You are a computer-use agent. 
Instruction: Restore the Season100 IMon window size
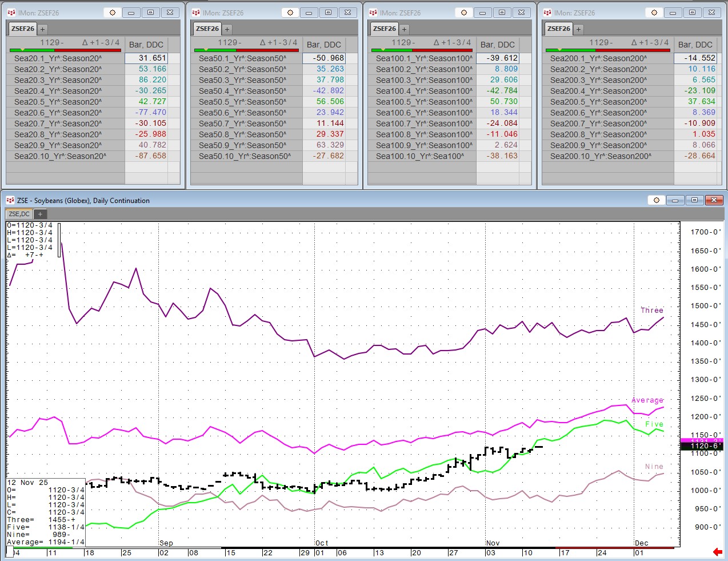[x=502, y=13]
